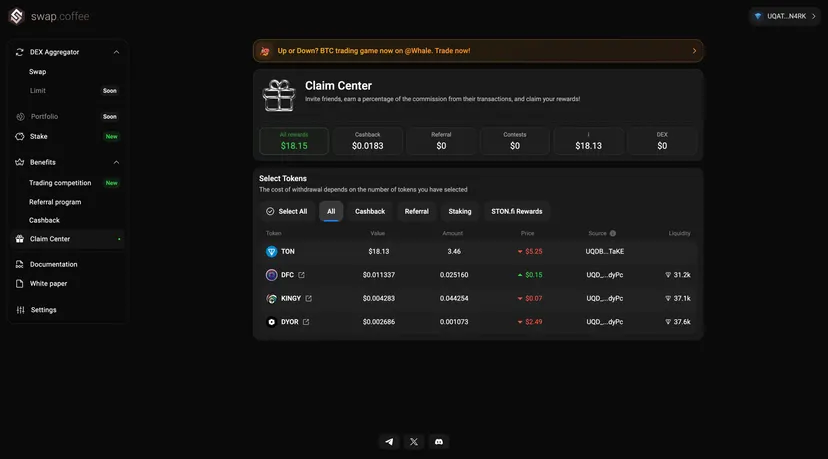Screen dimensions: 828x459
Task: Click the Claim Center gift icon in sidebar
Action: click(x=20, y=239)
